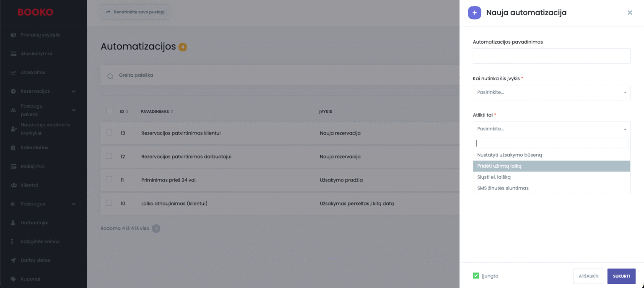Click the Ataskaitos chart icon
Image resolution: width=644 pixels, height=288 pixels.
[13, 73]
